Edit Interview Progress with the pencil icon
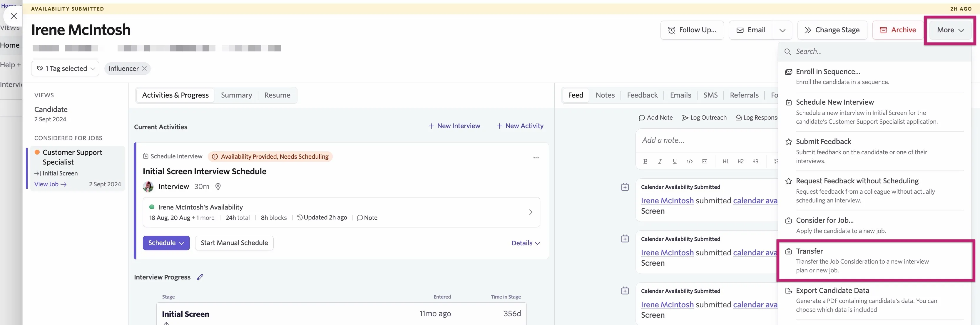The height and width of the screenshot is (325, 980). (x=200, y=277)
